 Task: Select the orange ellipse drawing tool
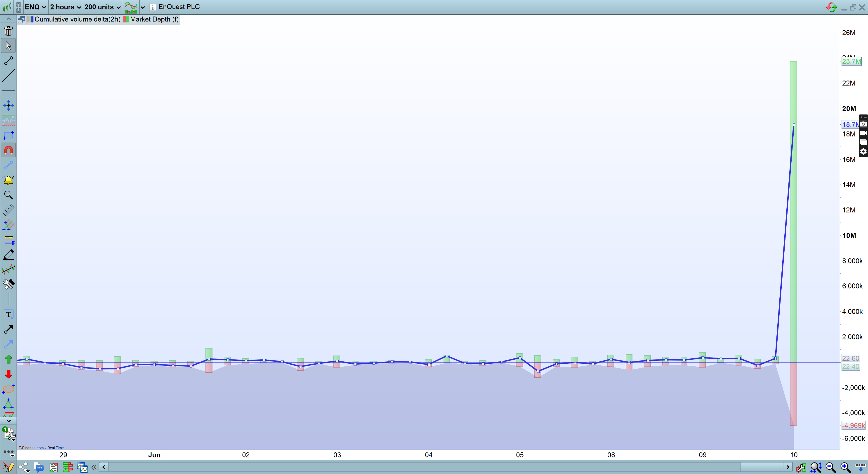coord(8,389)
